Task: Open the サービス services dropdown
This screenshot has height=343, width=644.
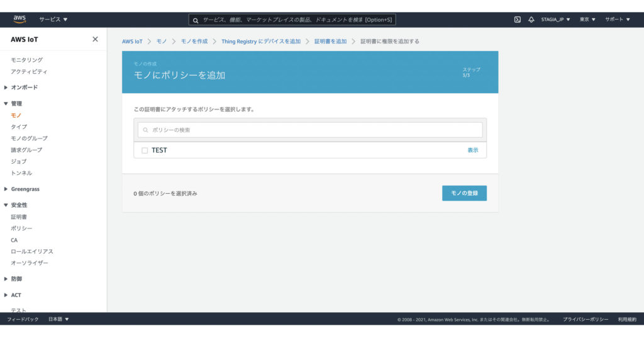Action: click(x=53, y=20)
